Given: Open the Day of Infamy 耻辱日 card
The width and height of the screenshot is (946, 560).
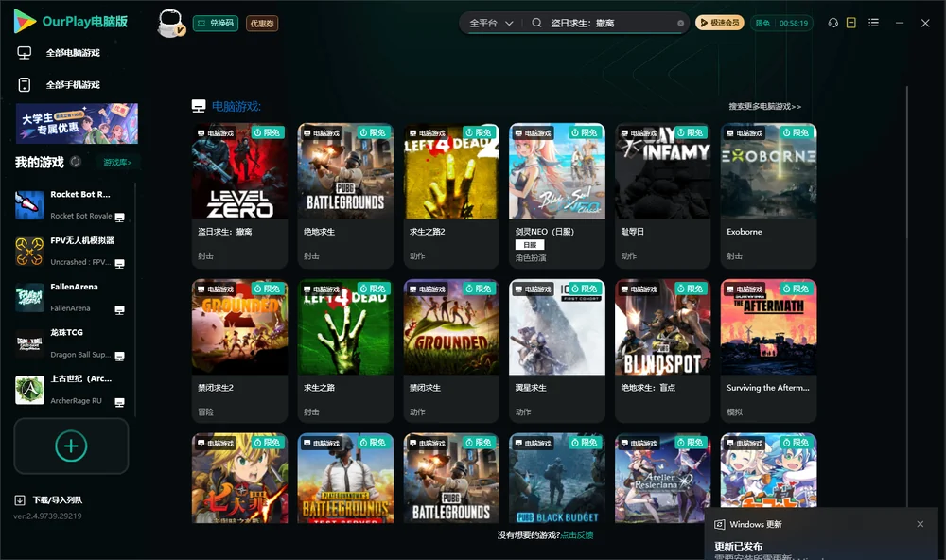Looking at the screenshot, I should (662, 196).
